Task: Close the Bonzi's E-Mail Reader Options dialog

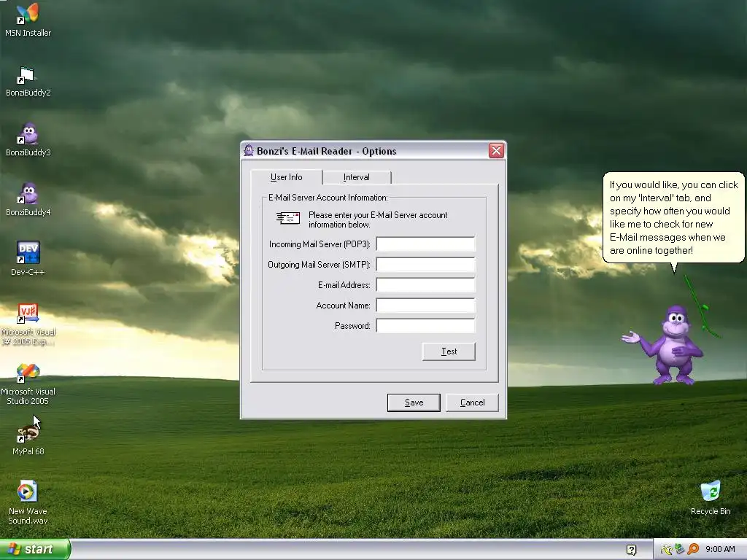Action: [x=496, y=151]
